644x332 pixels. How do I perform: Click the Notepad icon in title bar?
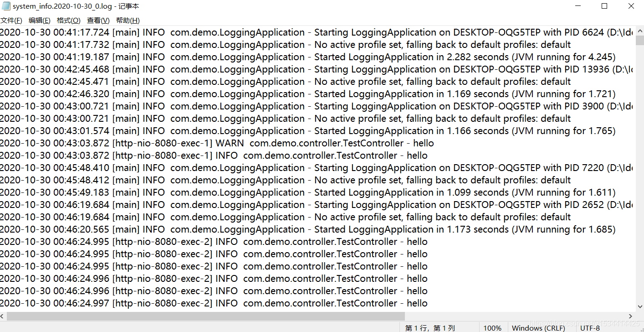coord(6,6)
